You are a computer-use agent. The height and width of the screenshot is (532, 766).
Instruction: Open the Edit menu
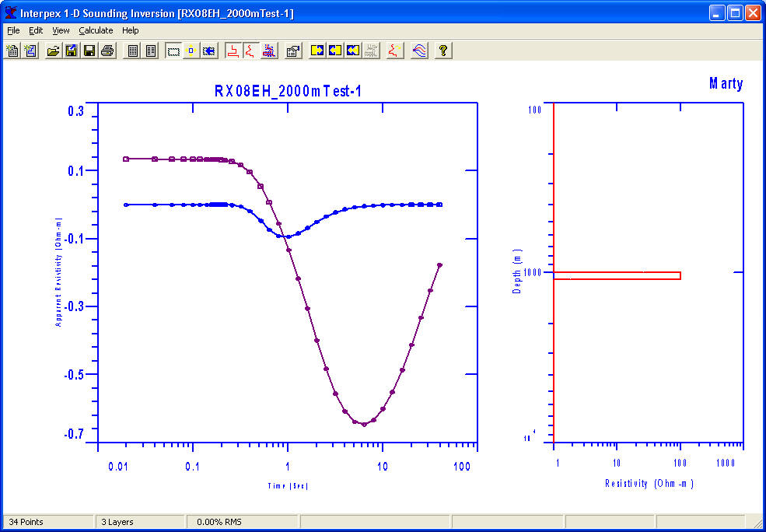(36, 30)
